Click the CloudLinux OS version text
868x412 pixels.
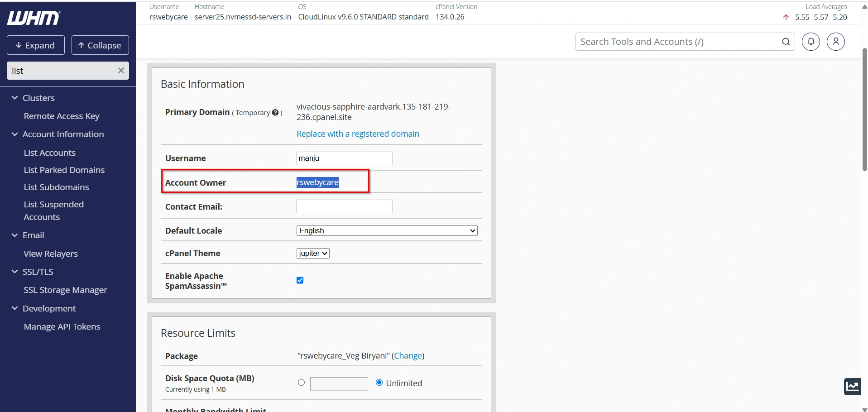click(x=363, y=17)
